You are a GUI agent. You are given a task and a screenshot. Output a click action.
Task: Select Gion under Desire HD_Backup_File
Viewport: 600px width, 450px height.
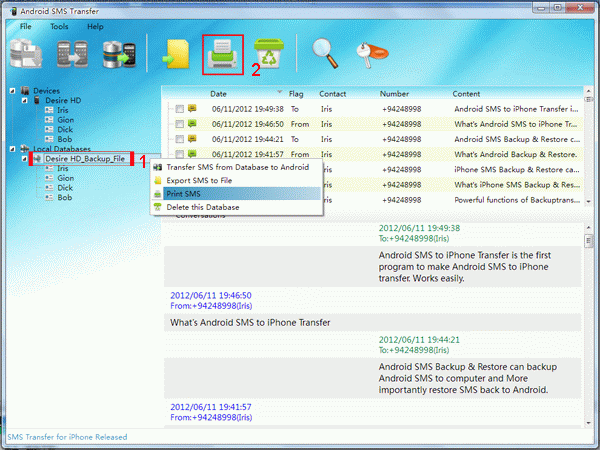click(65, 178)
